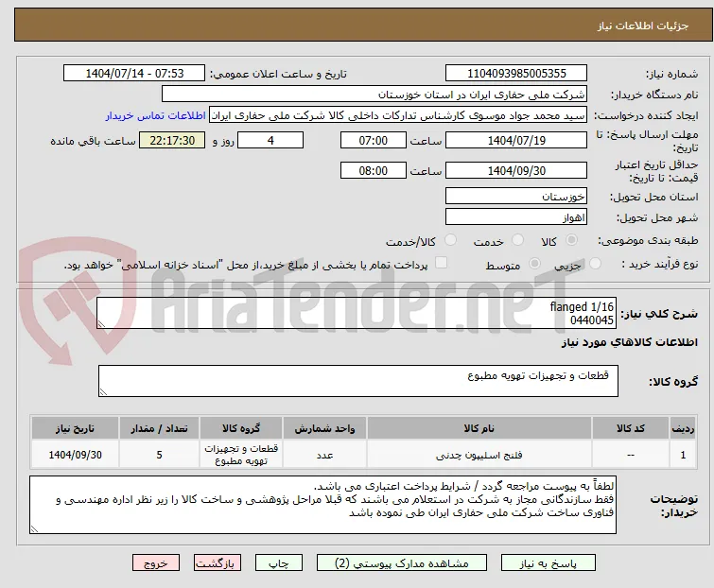This screenshot has height=588, width=714.
Task: Click the شرح کلی نیاز text area
Action: pos(357,313)
